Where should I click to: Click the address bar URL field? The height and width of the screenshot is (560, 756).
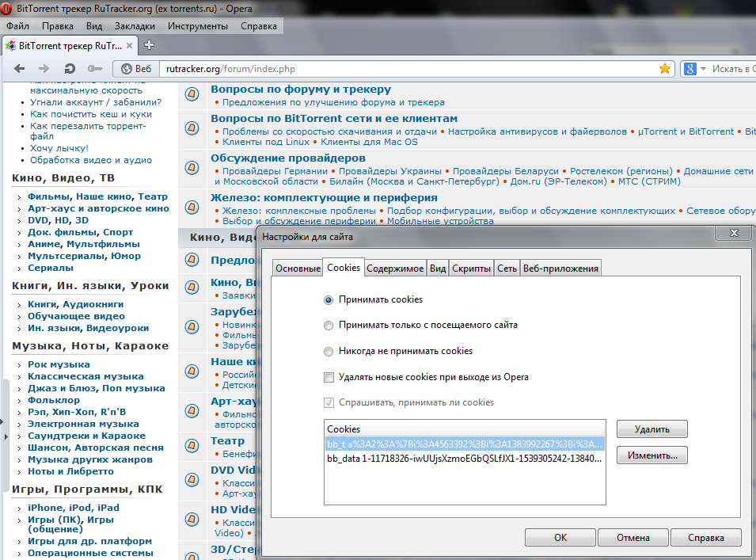coord(410,69)
